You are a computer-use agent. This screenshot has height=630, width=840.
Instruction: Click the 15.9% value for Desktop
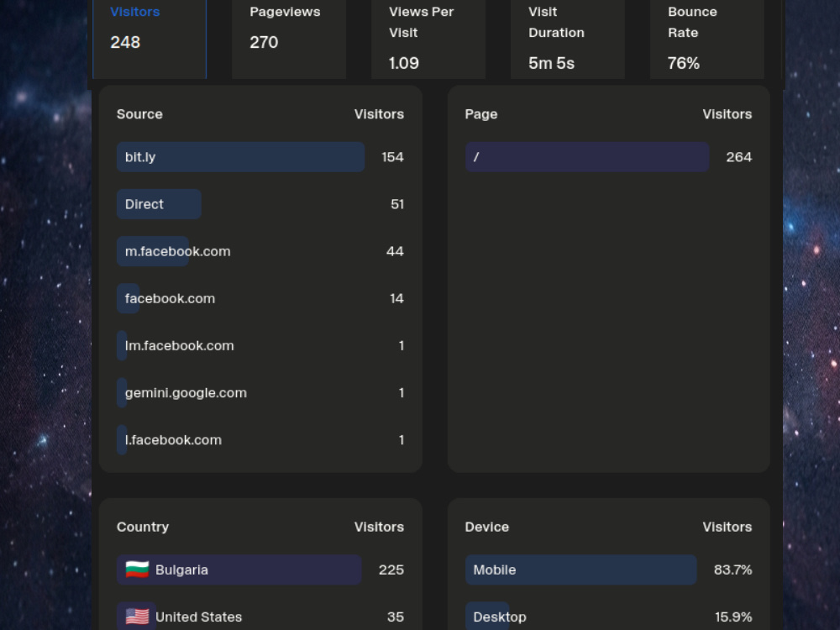pyautogui.click(x=733, y=617)
